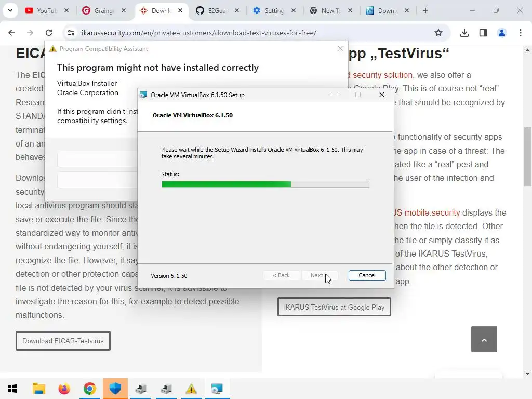Click the scroll-to-top arrow button
The height and width of the screenshot is (399, 532).
(484, 339)
